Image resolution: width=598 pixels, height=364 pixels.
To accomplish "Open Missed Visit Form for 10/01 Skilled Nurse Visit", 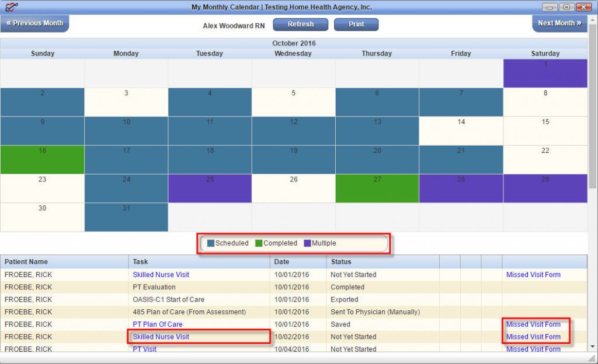I will [x=533, y=275].
